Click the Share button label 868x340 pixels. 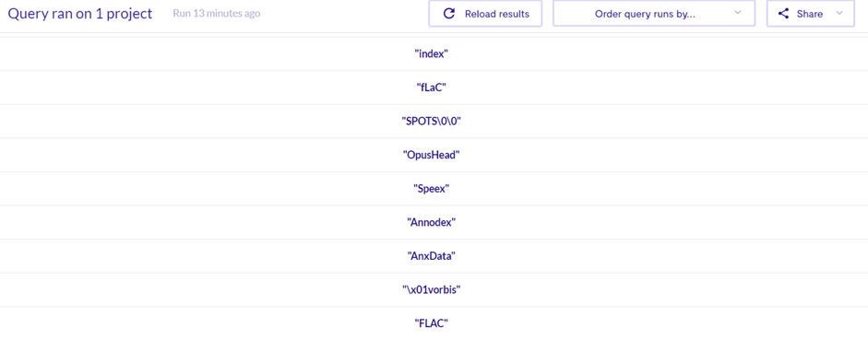[x=809, y=15]
